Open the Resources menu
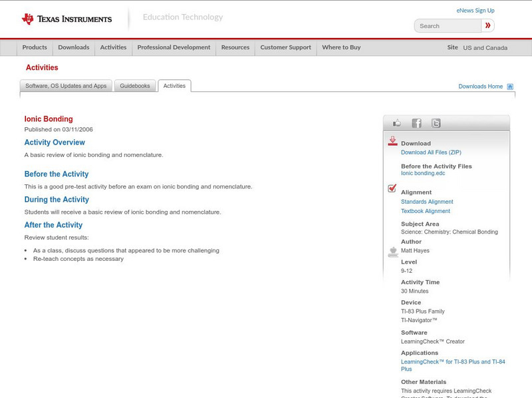Screen dimensions: 532x398 tap(235, 47)
